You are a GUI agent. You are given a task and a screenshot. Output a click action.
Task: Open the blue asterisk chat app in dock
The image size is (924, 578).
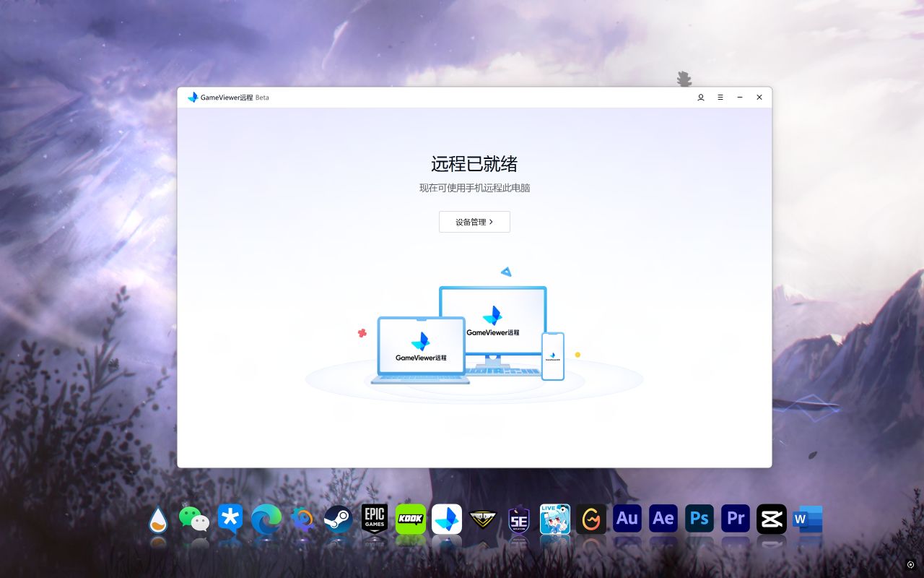(x=230, y=519)
